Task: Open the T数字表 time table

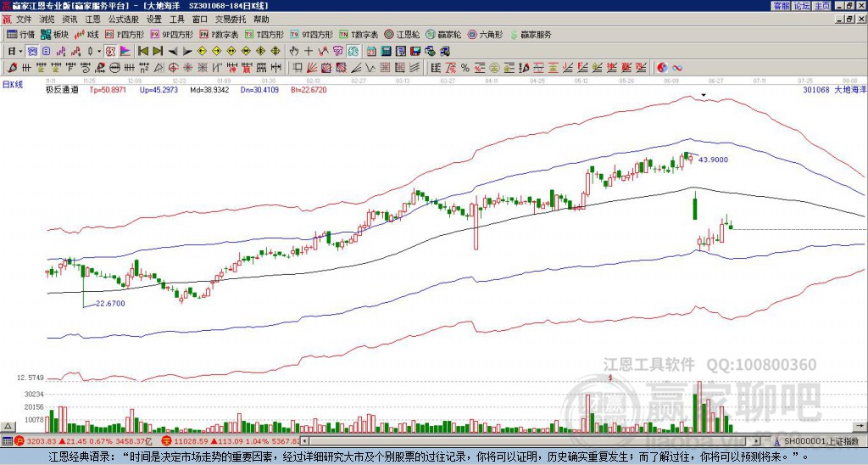Action: [x=359, y=34]
